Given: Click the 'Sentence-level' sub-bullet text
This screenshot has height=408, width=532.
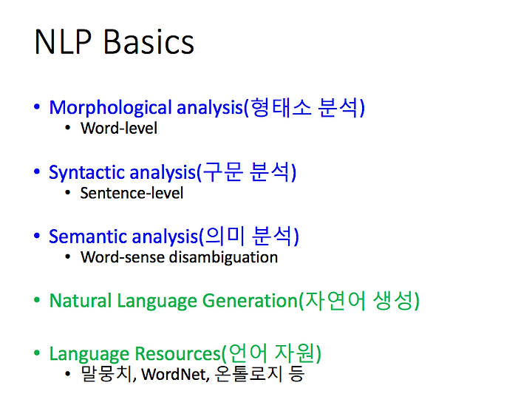Looking at the screenshot, I should pyautogui.click(x=132, y=193).
